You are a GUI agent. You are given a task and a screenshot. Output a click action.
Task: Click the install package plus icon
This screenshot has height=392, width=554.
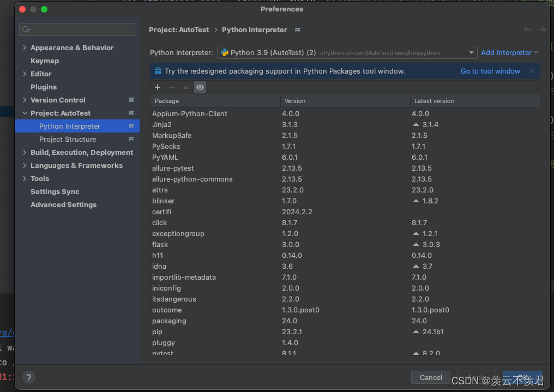click(x=158, y=87)
